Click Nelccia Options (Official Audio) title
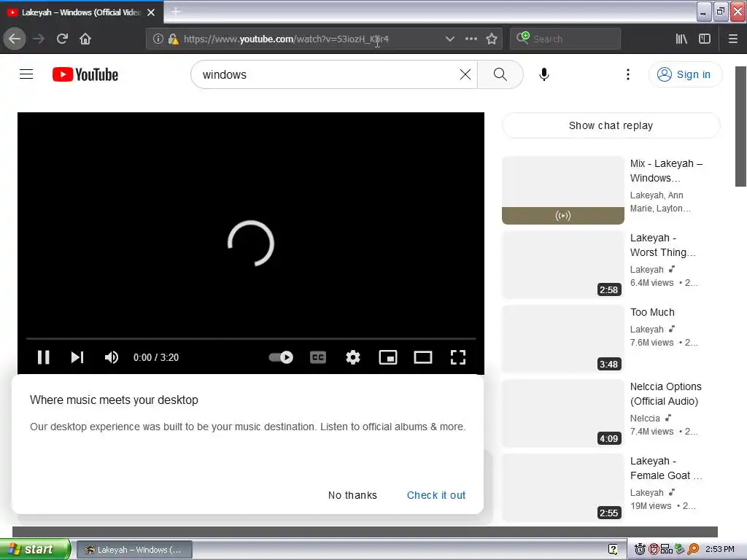The width and height of the screenshot is (747, 560). coord(665,394)
